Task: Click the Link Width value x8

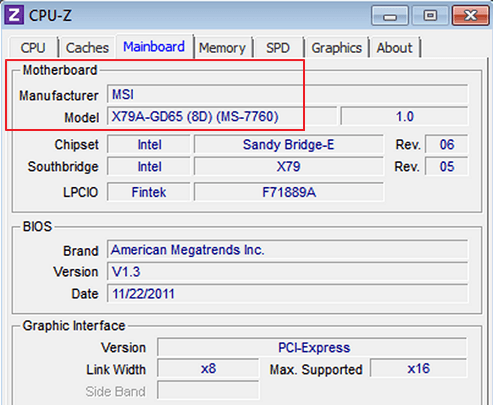Action: (x=208, y=369)
